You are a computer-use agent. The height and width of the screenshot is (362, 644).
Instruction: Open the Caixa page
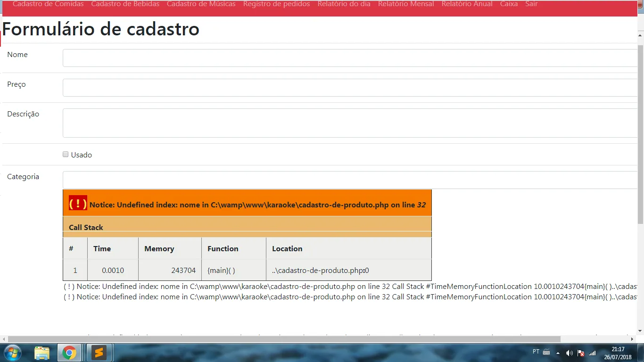click(509, 4)
